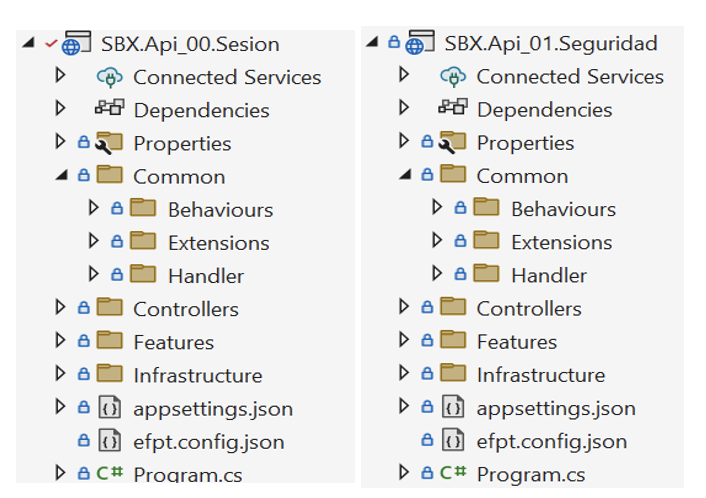Click the SBX.Api_01.Seguridad web project icon

click(x=420, y=42)
